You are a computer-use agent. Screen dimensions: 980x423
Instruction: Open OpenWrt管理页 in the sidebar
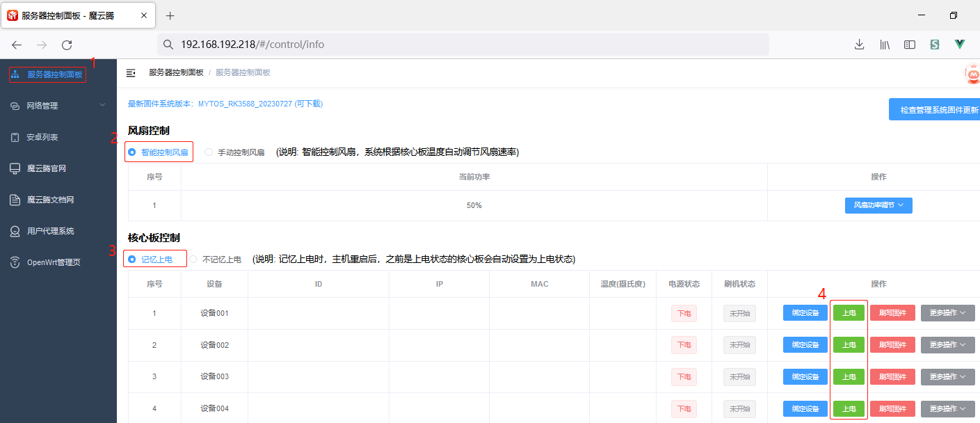point(54,262)
